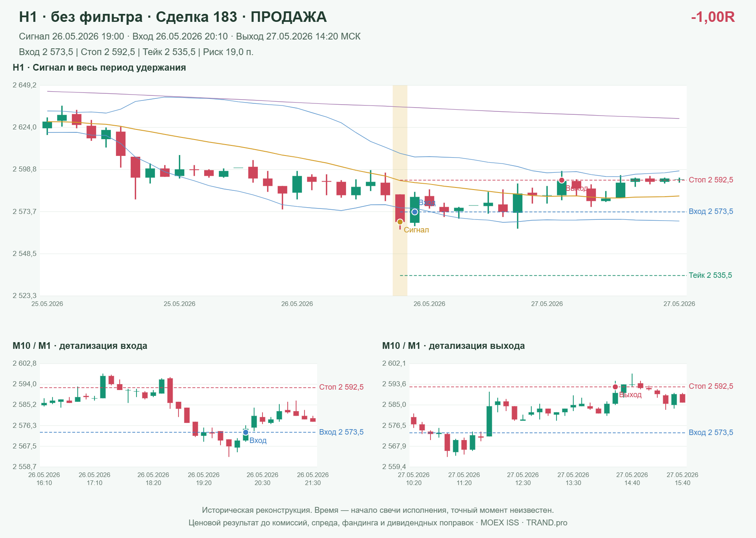Click the 'Вход 2 573,5' label on H1 chart
Image resolution: width=756 pixels, height=538 pixels.
click(711, 211)
